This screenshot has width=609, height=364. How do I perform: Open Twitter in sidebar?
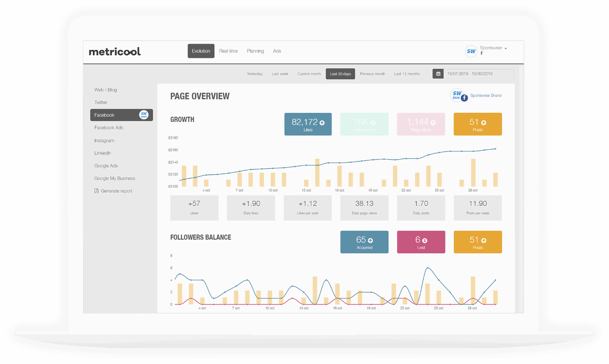click(101, 102)
